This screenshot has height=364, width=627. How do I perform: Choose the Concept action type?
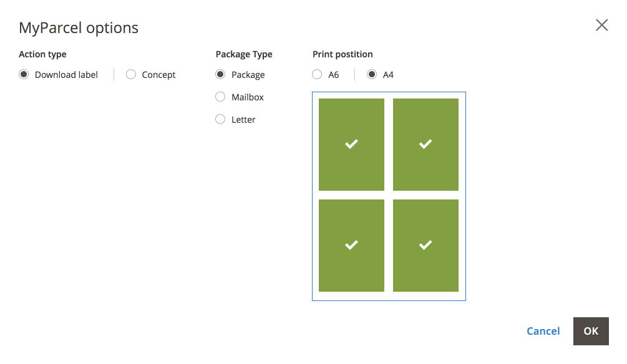point(131,75)
